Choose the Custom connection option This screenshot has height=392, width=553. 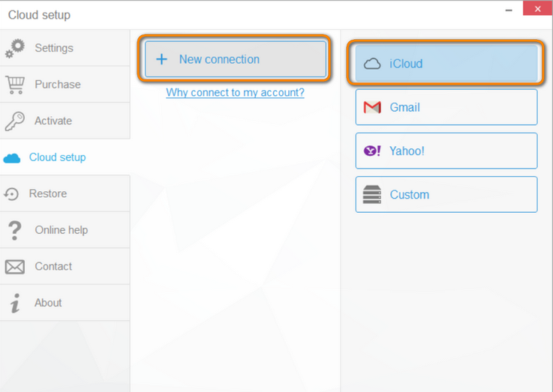(446, 194)
